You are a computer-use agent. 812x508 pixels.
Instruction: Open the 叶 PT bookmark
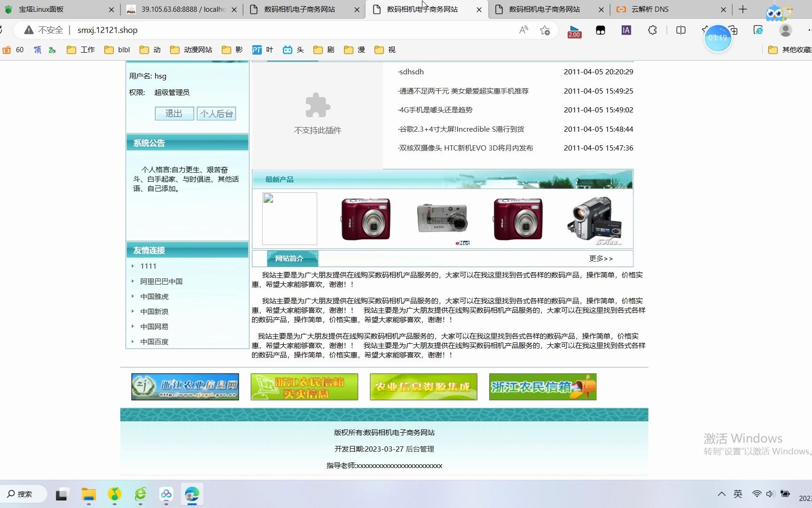pyautogui.click(x=263, y=50)
